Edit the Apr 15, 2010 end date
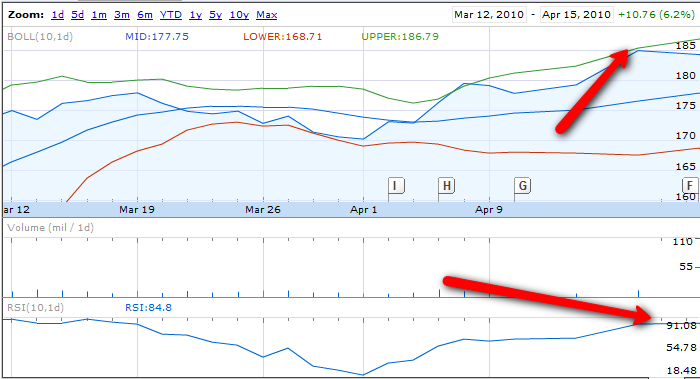 [x=576, y=15]
